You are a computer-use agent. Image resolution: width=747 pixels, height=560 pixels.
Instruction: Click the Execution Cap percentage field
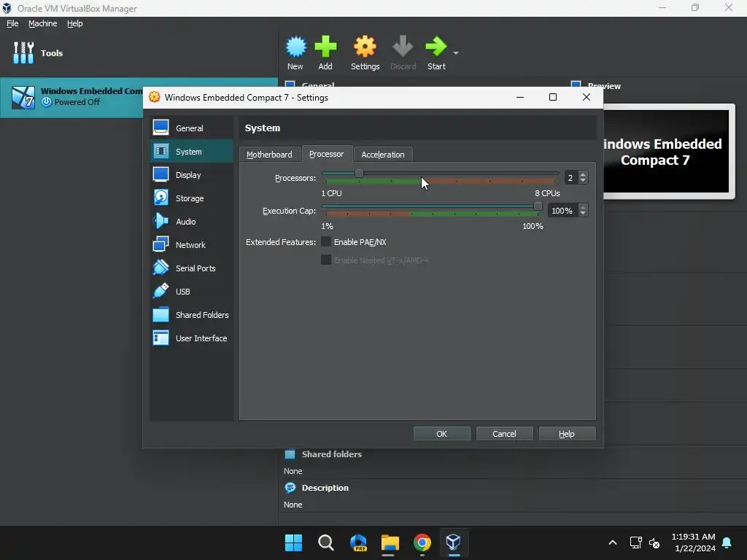[562, 211]
